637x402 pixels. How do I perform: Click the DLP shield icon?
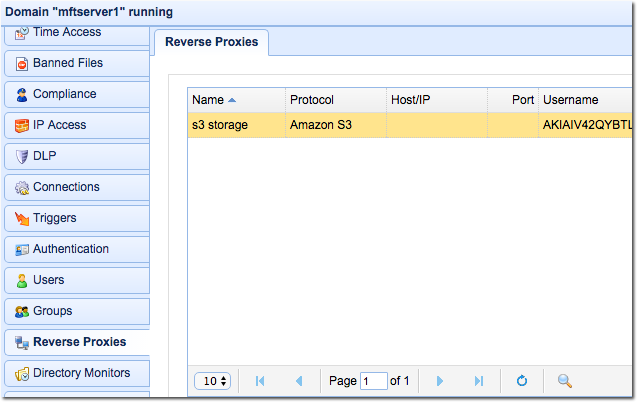[22, 156]
